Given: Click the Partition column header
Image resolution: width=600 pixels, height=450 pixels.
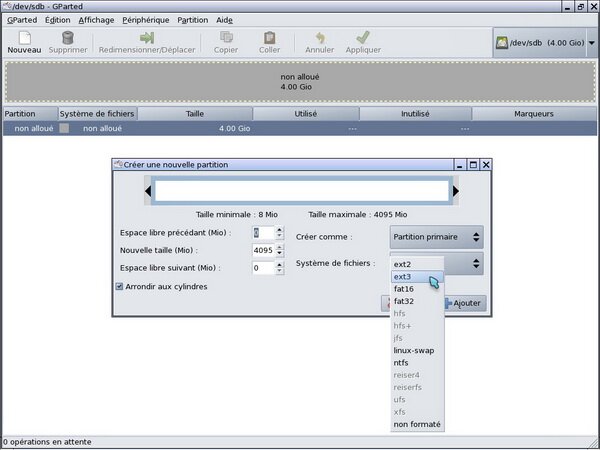Looking at the screenshot, I should (x=30, y=114).
